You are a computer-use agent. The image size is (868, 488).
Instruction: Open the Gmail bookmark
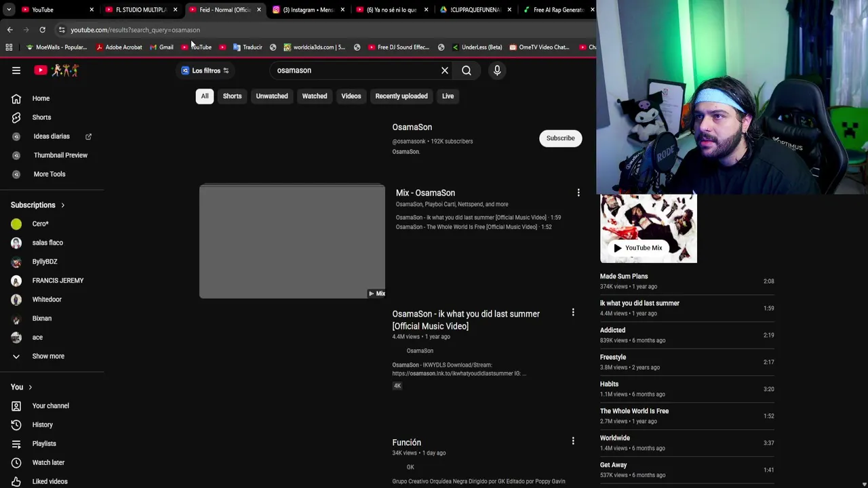click(161, 47)
